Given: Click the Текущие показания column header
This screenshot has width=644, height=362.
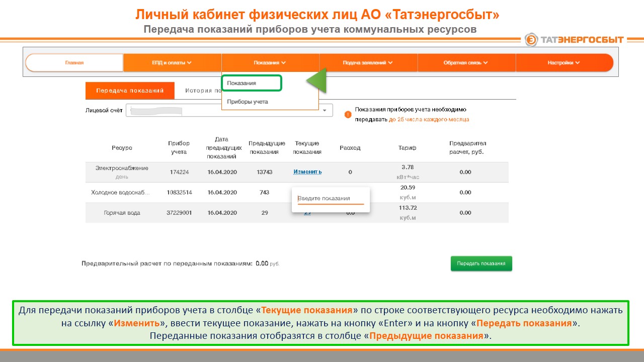Looking at the screenshot, I should coord(307,148).
